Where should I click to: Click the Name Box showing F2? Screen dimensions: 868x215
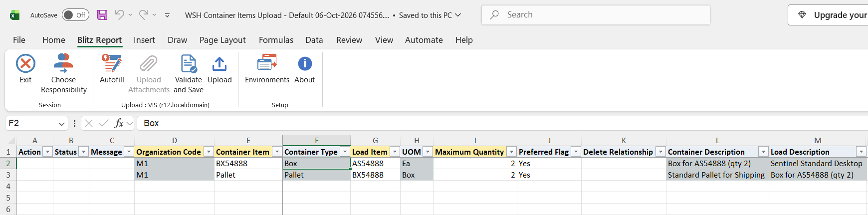coord(31,123)
